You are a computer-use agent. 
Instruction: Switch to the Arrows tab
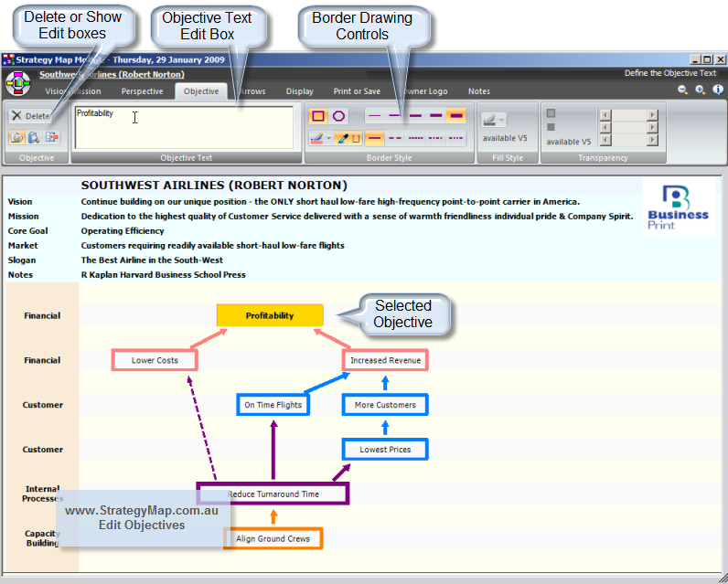pos(252,91)
